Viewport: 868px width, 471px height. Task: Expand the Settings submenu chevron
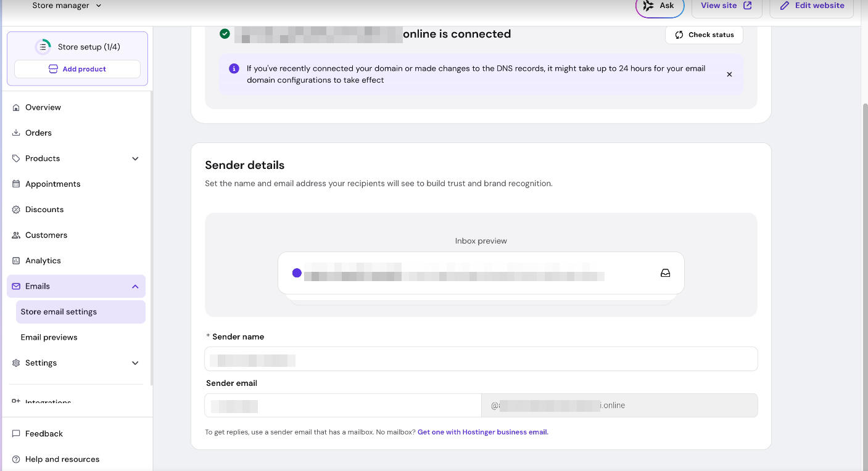coord(135,363)
